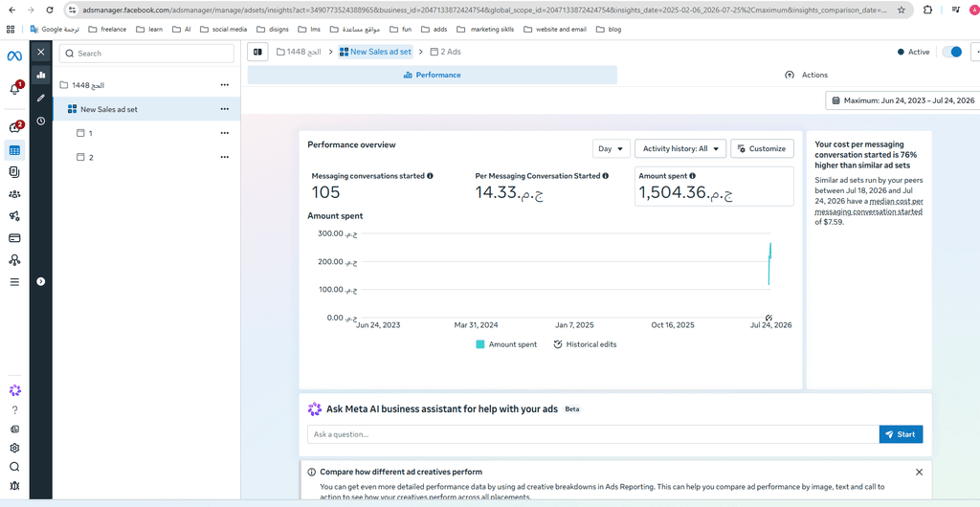Open Activity history: All dropdown
980x507 pixels.
click(x=680, y=148)
